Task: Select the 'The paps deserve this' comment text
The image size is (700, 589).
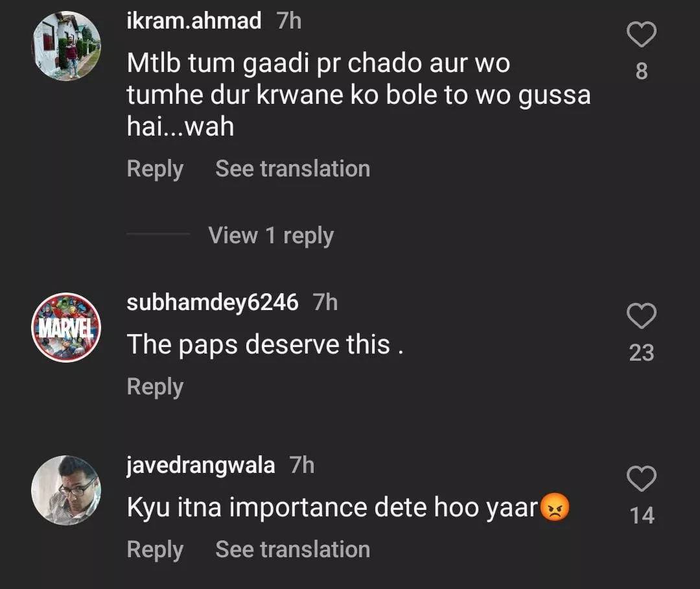Action: click(265, 344)
